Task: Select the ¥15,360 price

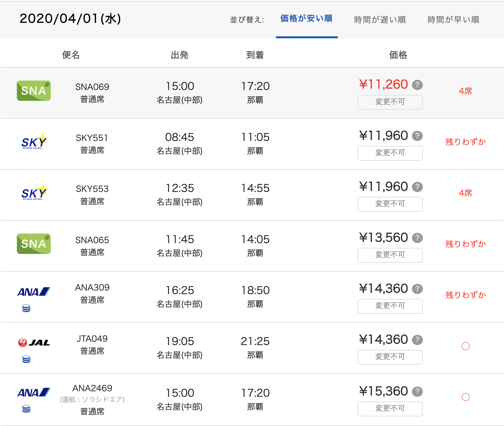Action: click(x=383, y=391)
